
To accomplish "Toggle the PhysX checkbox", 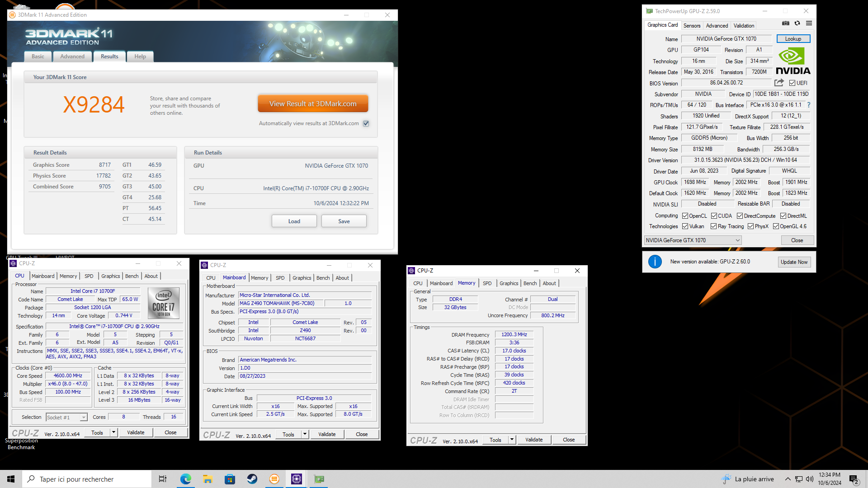I will click(x=750, y=226).
